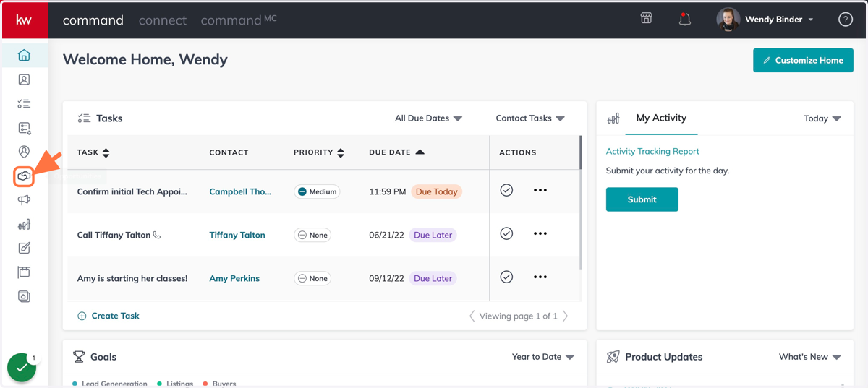Image resolution: width=868 pixels, height=388 pixels.
Task: Click the Submit activity button
Action: click(642, 199)
